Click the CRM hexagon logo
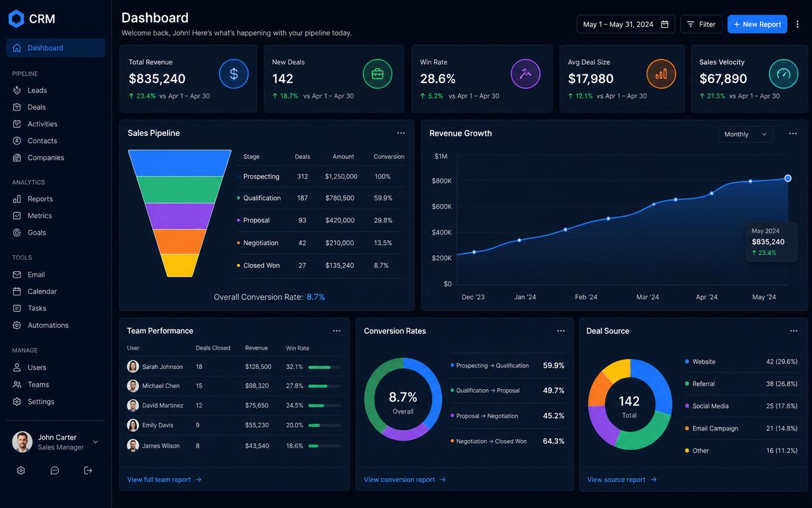812x508 pixels. 16,19
